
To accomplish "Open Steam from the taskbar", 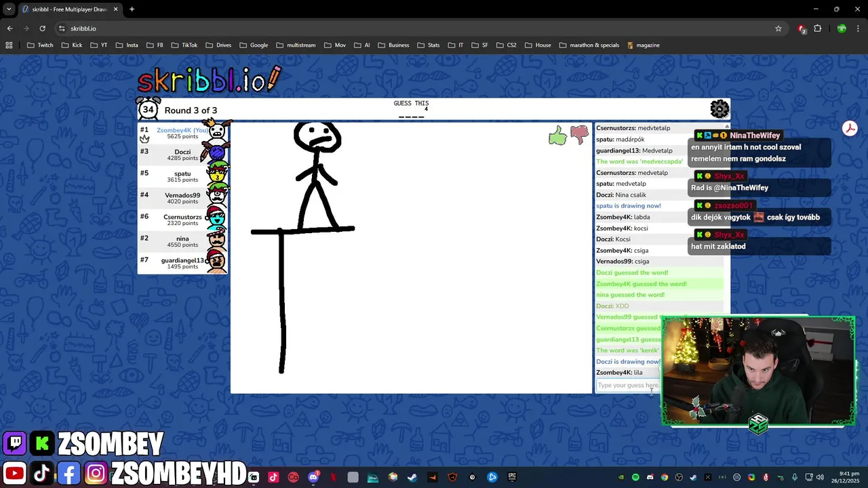I will (412, 477).
